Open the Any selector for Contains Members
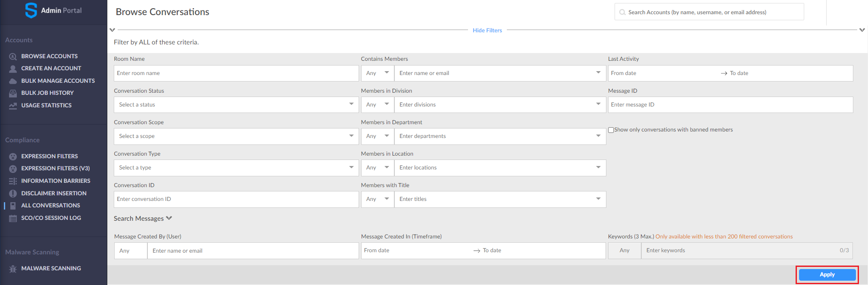This screenshot has width=868, height=285. pyautogui.click(x=378, y=73)
